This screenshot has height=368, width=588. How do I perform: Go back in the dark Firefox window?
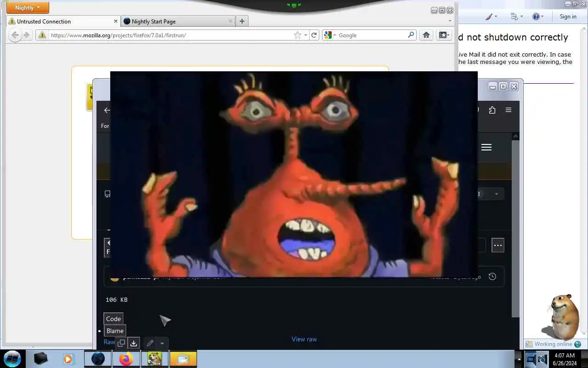pos(107,110)
